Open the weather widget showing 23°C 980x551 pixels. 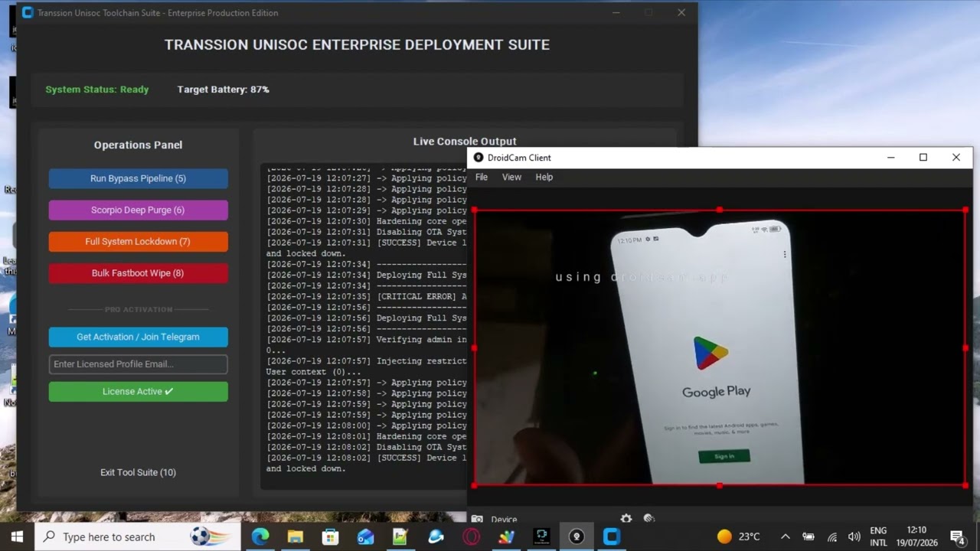point(738,536)
